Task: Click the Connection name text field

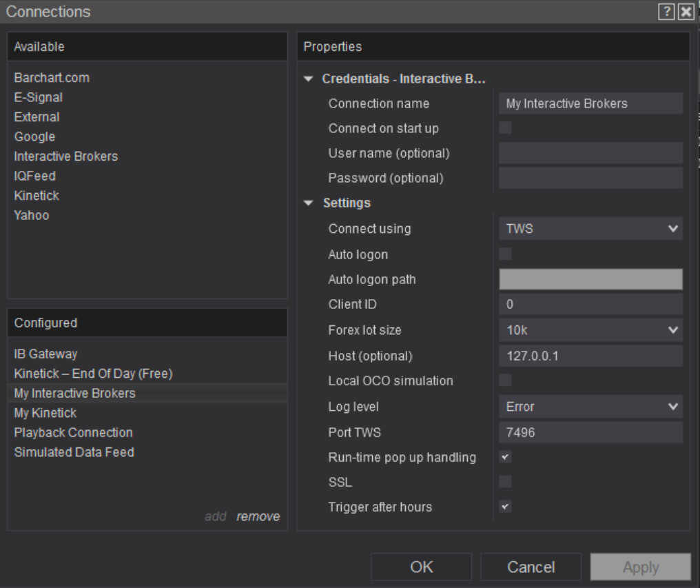Action: click(590, 103)
